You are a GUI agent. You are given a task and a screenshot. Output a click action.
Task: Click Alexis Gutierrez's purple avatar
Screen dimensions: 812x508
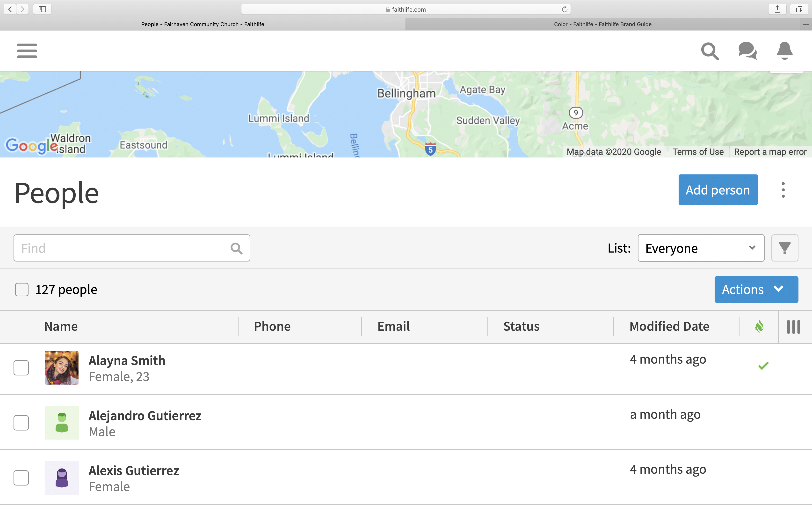coord(62,478)
